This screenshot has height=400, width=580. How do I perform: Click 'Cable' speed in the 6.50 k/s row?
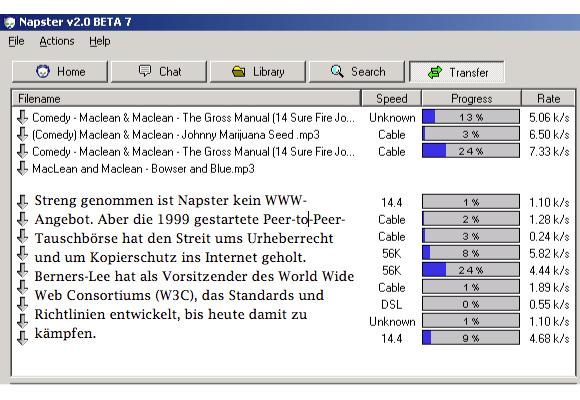[392, 134]
